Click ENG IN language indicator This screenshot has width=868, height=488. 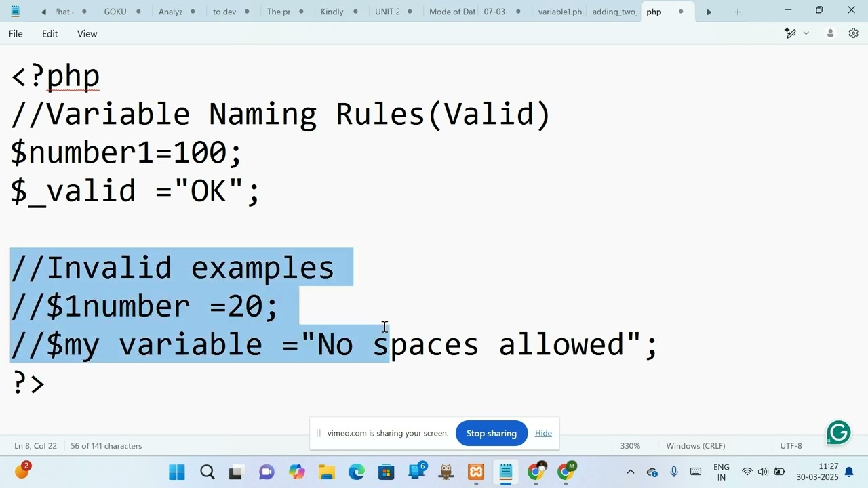722,472
